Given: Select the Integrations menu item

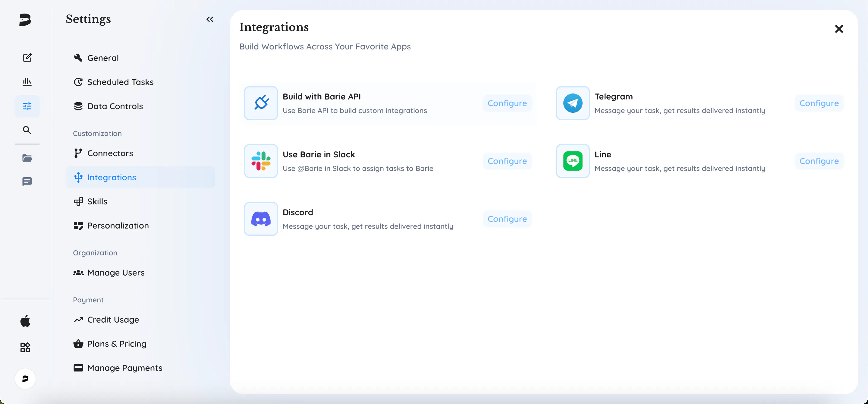Looking at the screenshot, I should point(140,177).
